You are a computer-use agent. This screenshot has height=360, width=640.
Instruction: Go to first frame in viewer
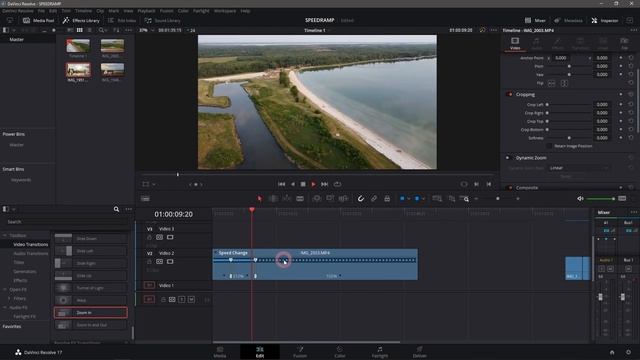click(x=282, y=184)
